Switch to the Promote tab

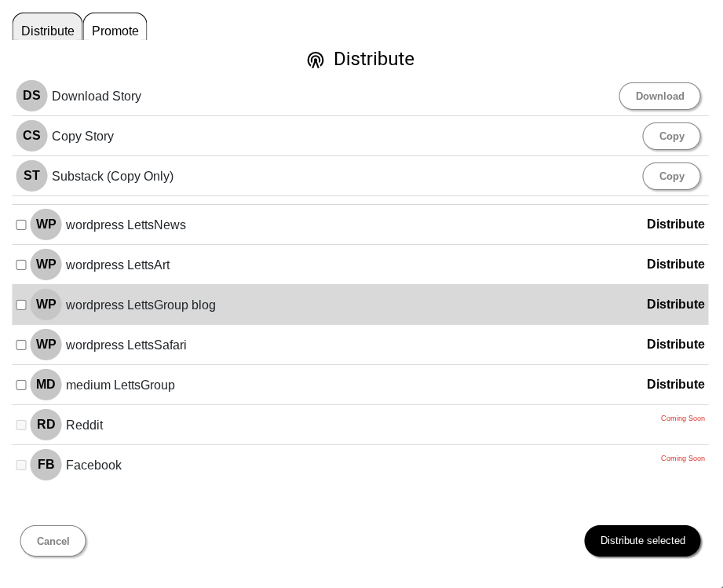(115, 27)
